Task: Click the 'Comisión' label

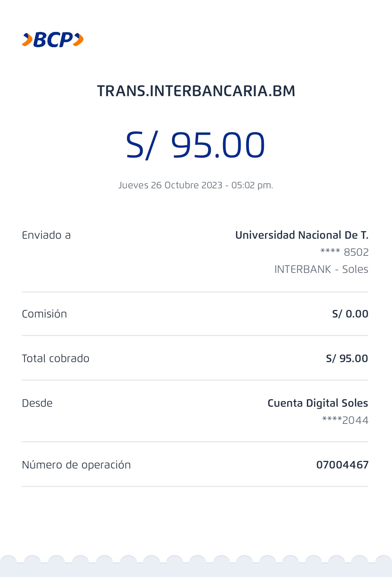Action: tap(44, 314)
